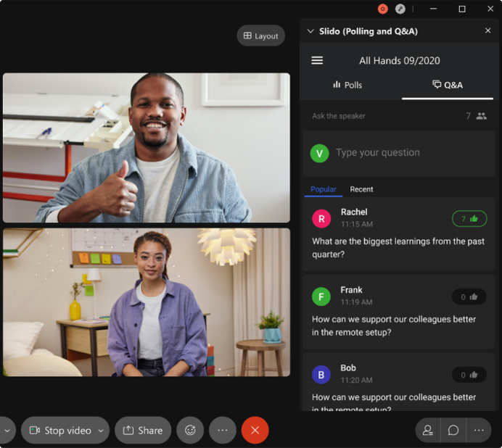Click the Share button
Screen dimensions: 502x448
(x=143, y=430)
